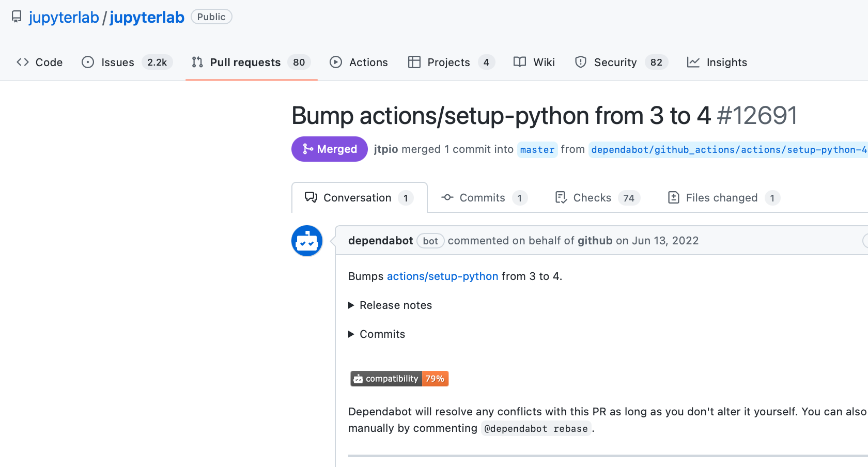Open the jupyterlab repository name link
This screenshot has height=467, width=868.
(147, 17)
